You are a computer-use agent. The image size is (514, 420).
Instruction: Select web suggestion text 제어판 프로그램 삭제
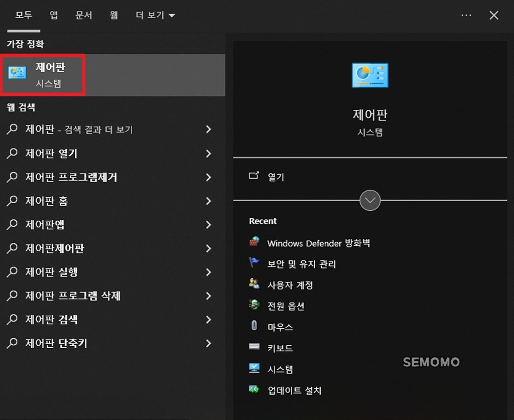click(73, 296)
